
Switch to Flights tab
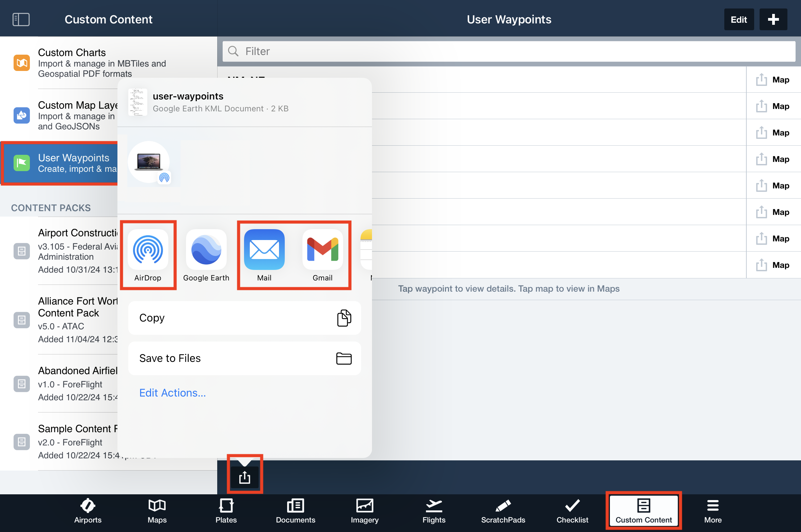coord(434,512)
